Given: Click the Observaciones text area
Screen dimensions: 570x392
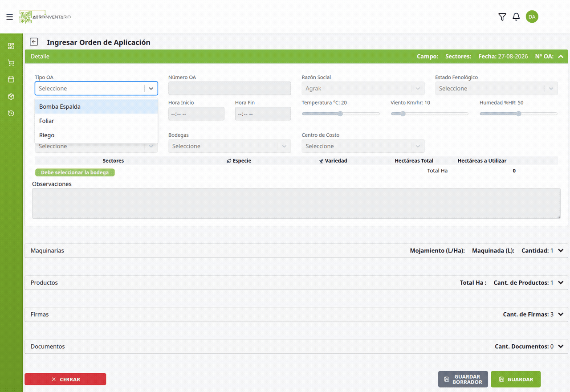Looking at the screenshot, I should (x=296, y=203).
